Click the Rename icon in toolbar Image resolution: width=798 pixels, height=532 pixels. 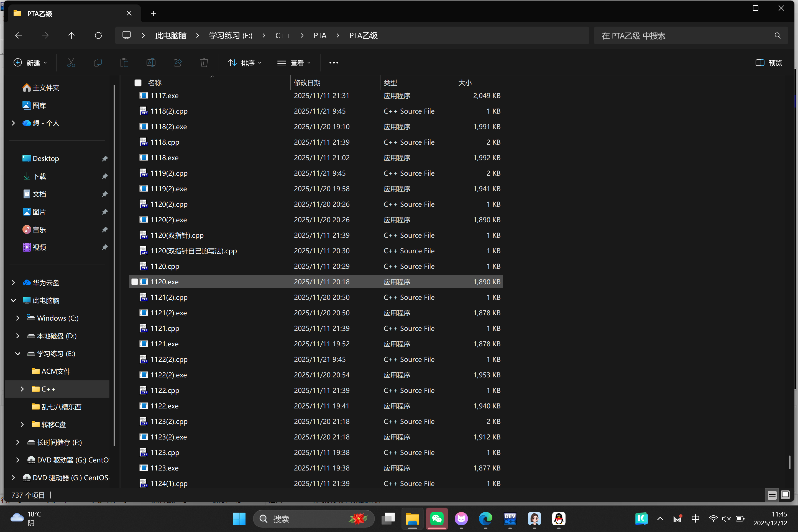coord(151,63)
